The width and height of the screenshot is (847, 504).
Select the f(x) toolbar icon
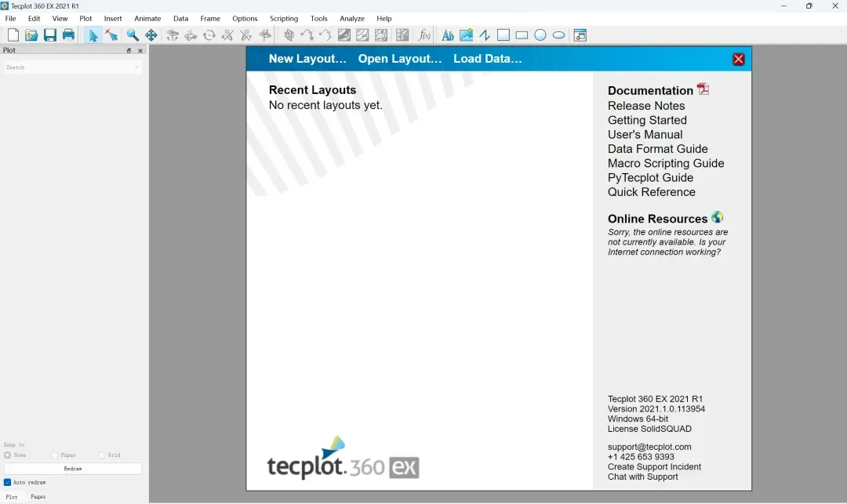pyautogui.click(x=424, y=35)
